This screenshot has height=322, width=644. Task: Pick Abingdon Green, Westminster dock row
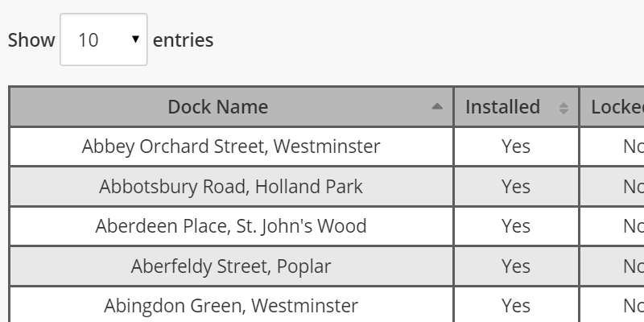coord(231,306)
